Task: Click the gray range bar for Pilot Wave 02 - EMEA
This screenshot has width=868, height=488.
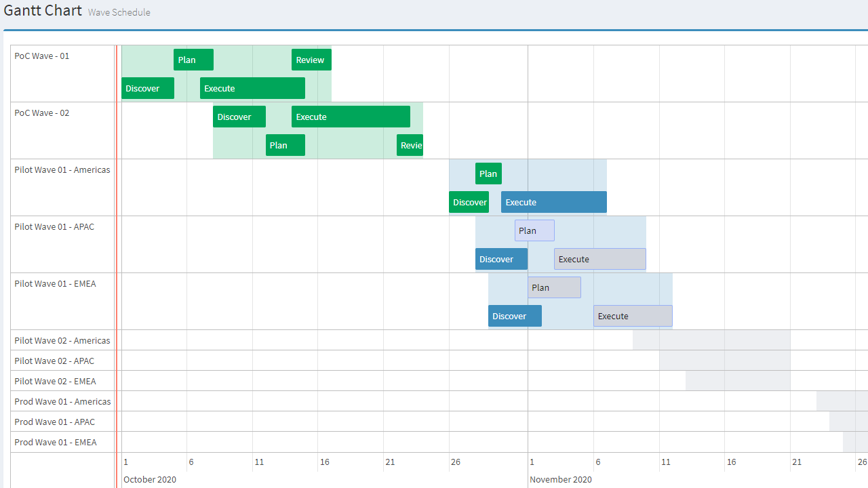Action: [738, 381]
